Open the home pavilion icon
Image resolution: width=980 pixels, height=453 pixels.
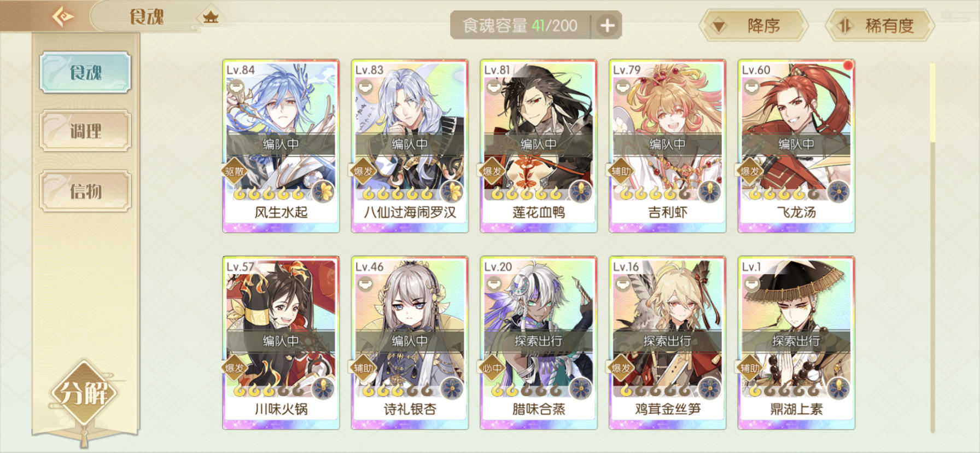pyautogui.click(x=211, y=18)
